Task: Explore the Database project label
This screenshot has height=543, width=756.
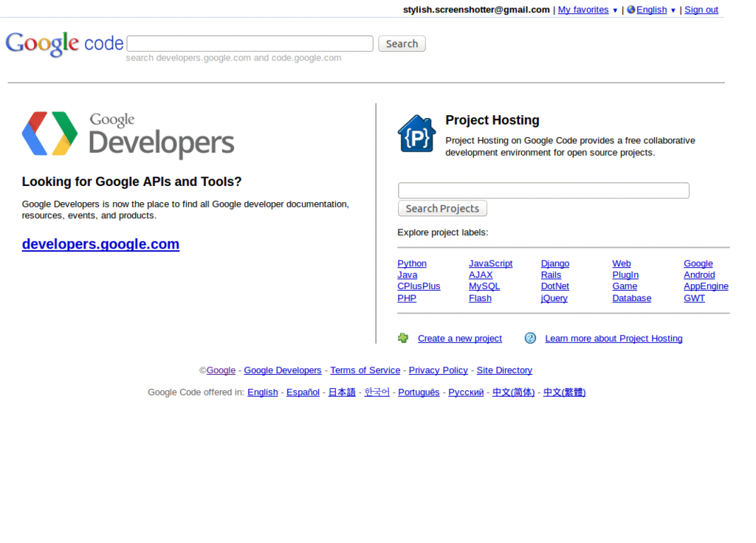Action: coord(632,298)
